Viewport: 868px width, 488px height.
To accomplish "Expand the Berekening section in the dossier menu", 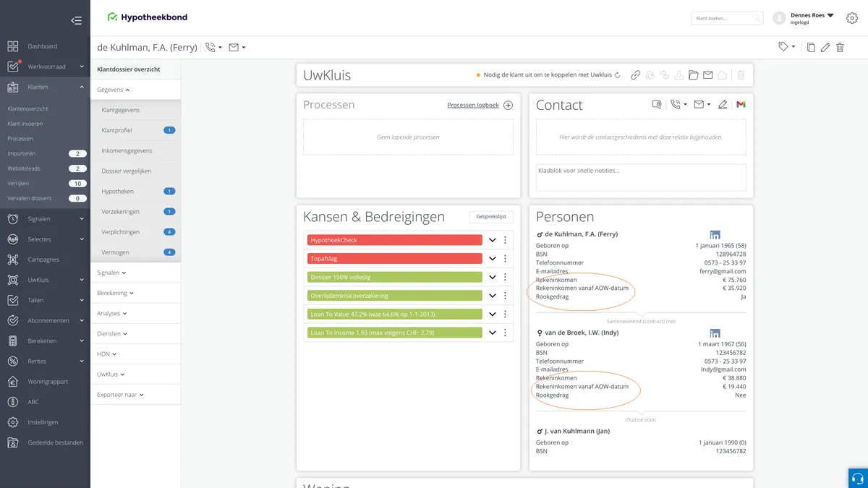I will click(x=115, y=293).
